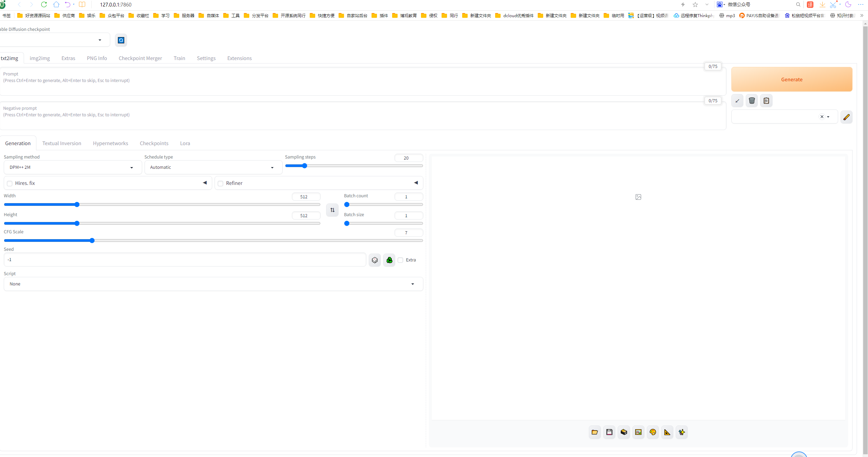
Task: Open the Sampling method dropdown
Action: 72,167
